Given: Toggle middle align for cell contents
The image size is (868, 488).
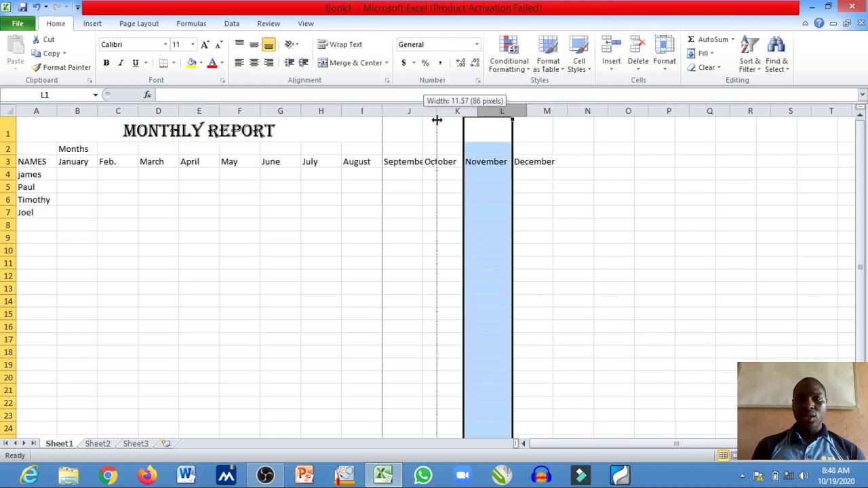Looking at the screenshot, I should coord(254,45).
